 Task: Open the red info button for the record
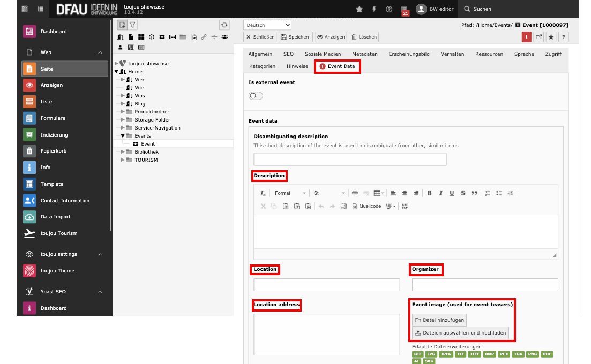coord(527,37)
